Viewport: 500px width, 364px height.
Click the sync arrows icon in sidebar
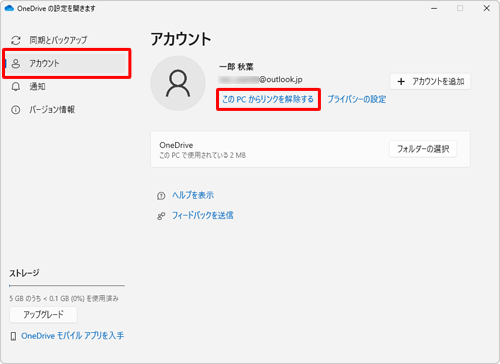click(x=16, y=40)
